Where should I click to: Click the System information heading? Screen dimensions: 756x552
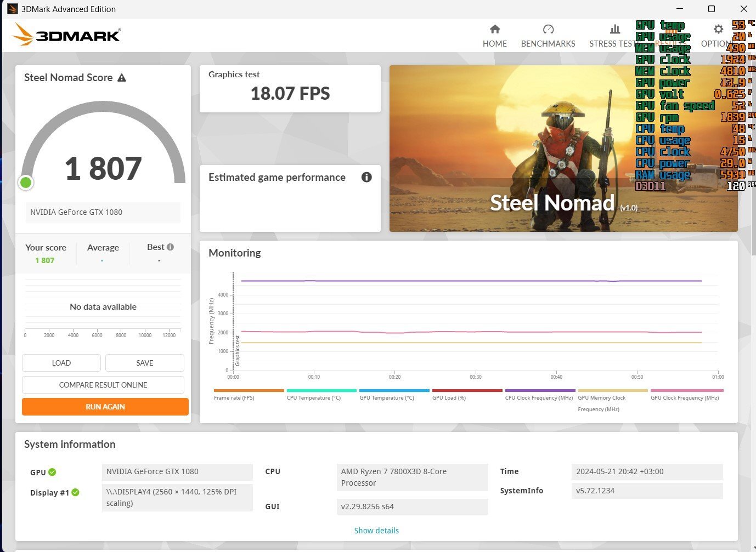coord(70,445)
